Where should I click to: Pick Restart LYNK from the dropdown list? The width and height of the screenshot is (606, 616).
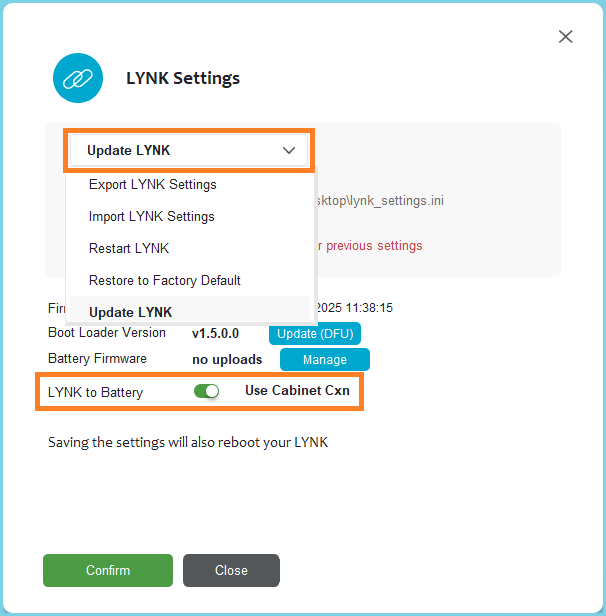tap(129, 248)
